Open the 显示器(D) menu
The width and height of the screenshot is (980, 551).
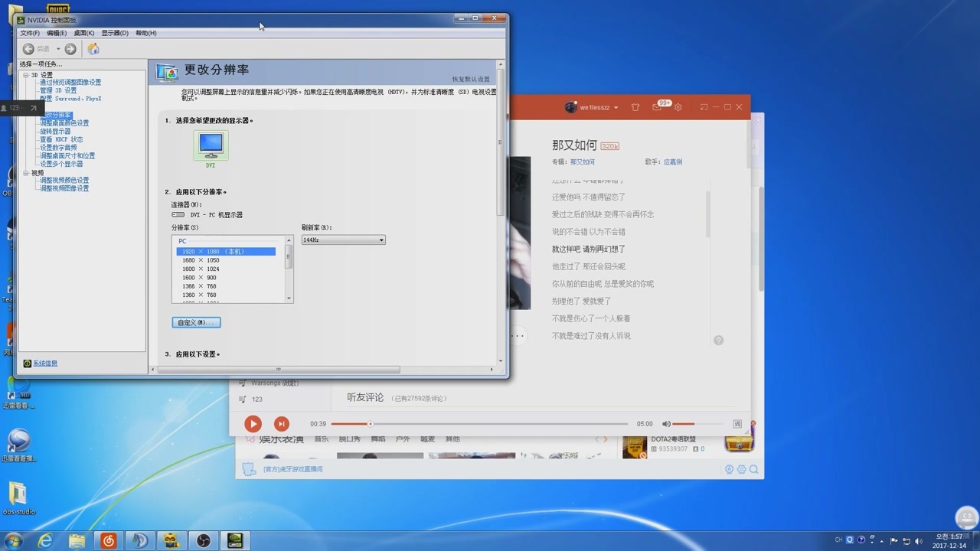point(115,33)
